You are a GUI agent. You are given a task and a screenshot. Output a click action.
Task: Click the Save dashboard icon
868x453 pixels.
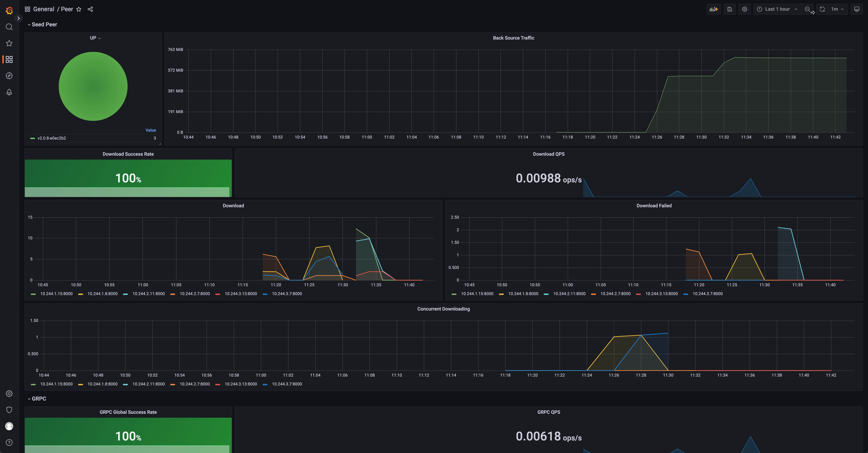(x=730, y=9)
